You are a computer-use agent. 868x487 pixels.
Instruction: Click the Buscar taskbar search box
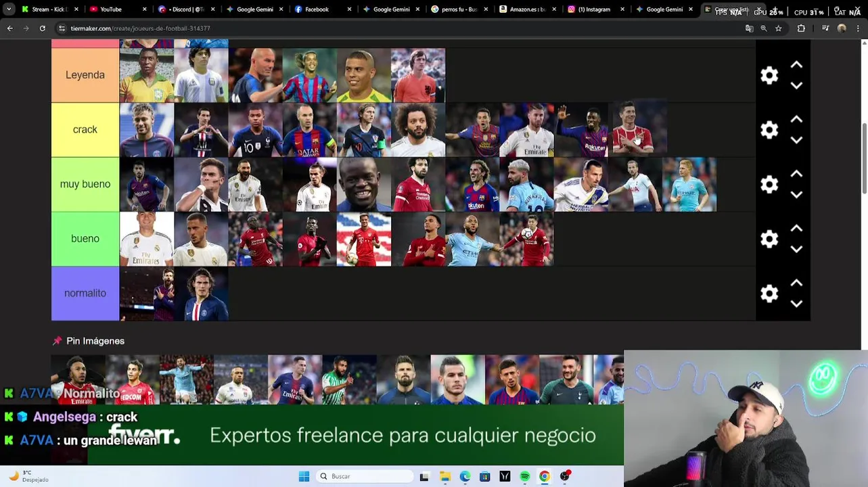pyautogui.click(x=365, y=476)
